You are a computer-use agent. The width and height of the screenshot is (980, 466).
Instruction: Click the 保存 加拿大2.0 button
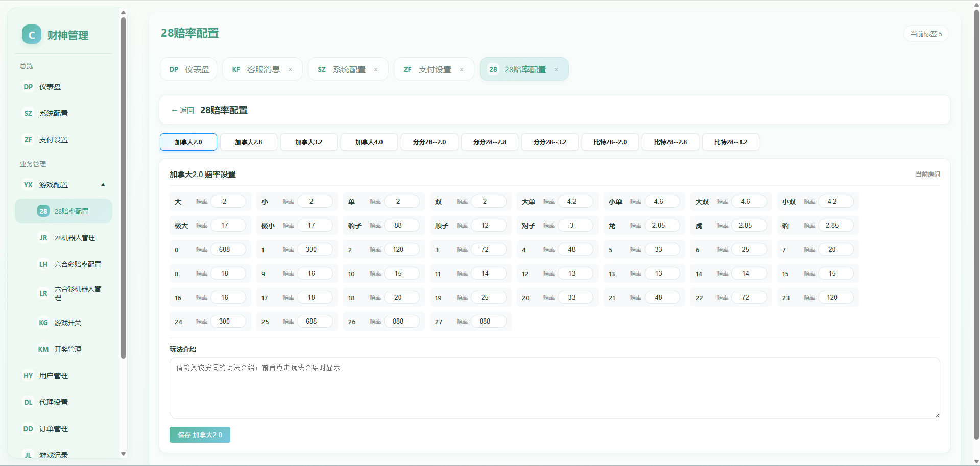click(200, 435)
